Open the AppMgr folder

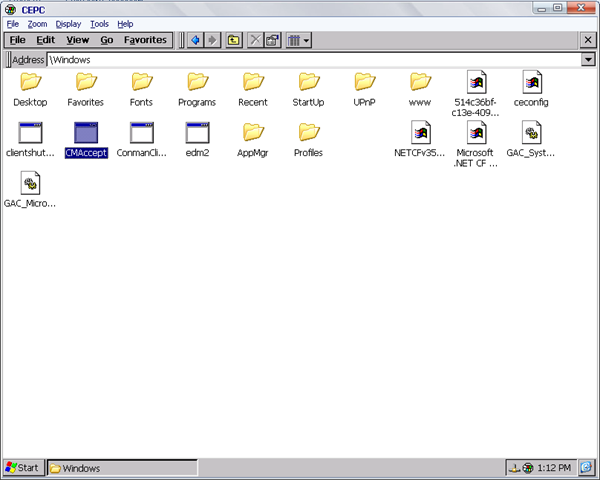[x=253, y=140]
